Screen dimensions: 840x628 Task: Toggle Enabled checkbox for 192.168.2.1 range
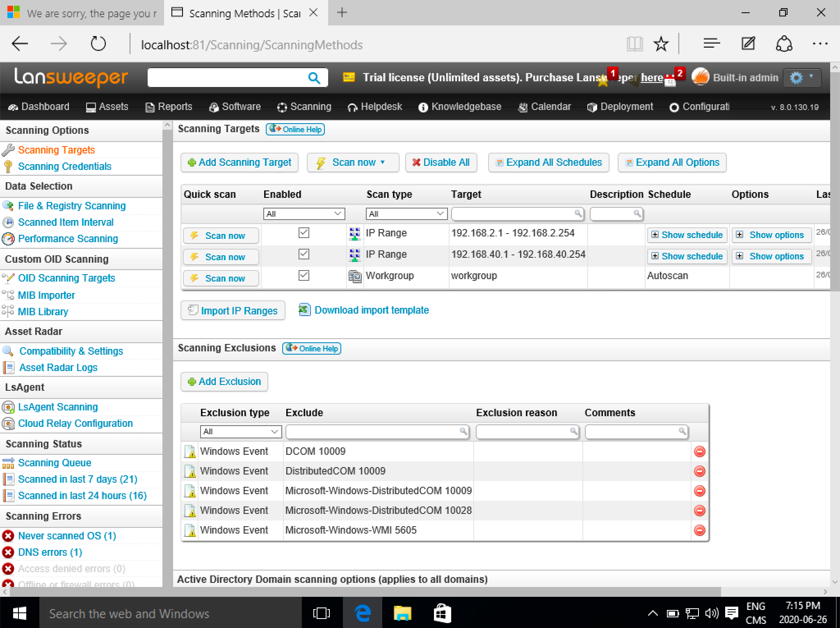(x=304, y=233)
